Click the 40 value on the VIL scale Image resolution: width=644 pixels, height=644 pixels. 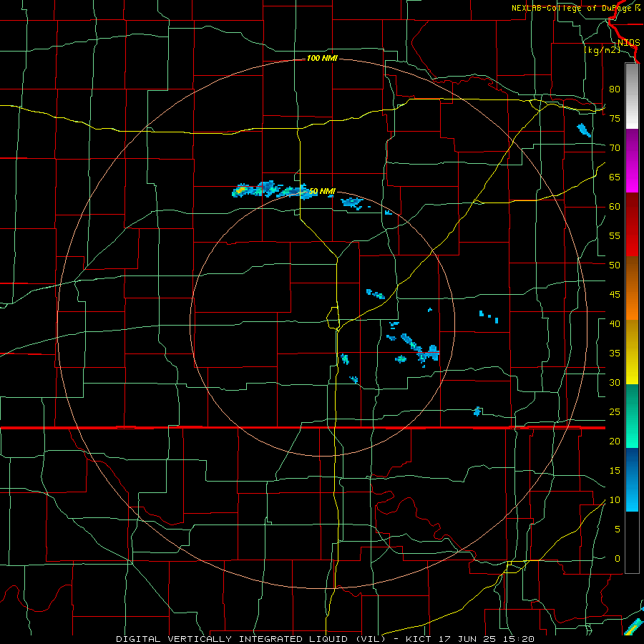pyautogui.click(x=615, y=323)
